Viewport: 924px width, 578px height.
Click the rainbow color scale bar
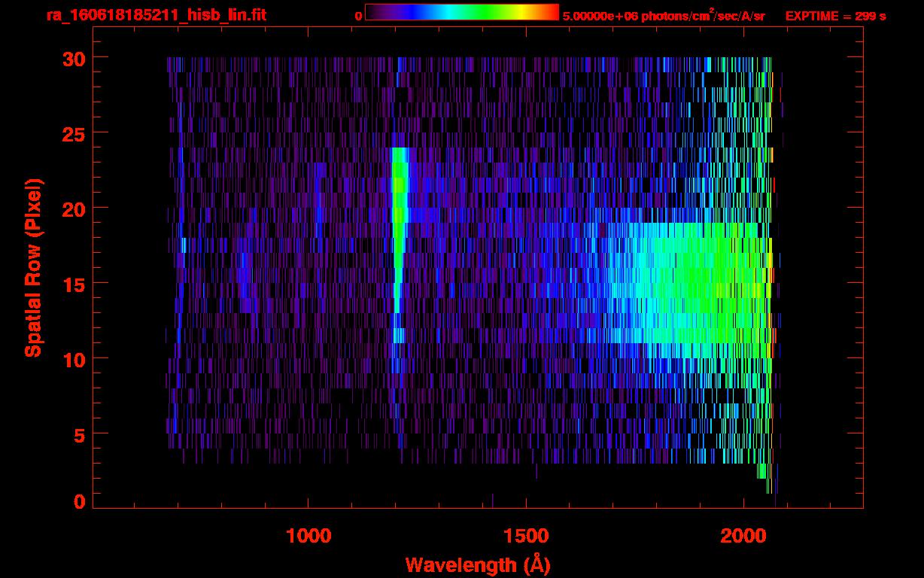tap(461, 12)
